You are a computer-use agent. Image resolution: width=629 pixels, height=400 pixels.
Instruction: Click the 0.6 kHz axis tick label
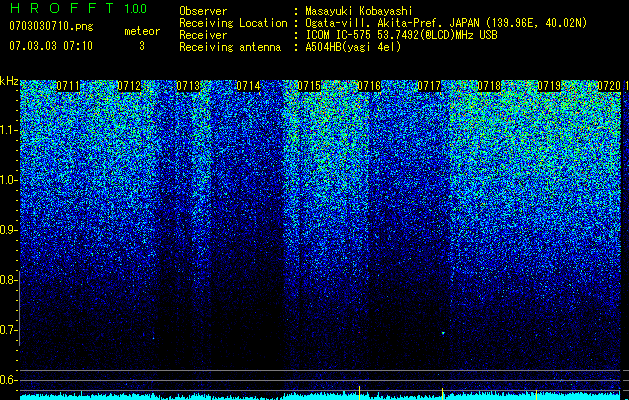click(x=8, y=380)
